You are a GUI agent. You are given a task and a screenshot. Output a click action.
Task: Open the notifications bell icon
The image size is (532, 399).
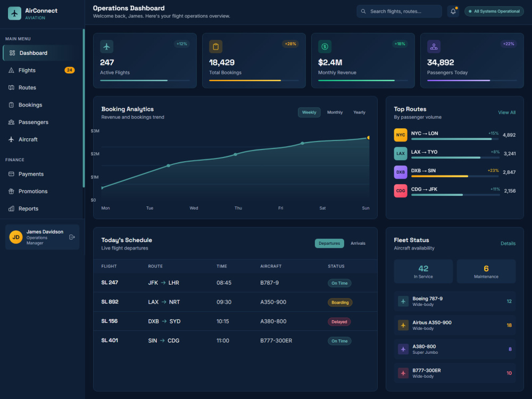coord(453,11)
